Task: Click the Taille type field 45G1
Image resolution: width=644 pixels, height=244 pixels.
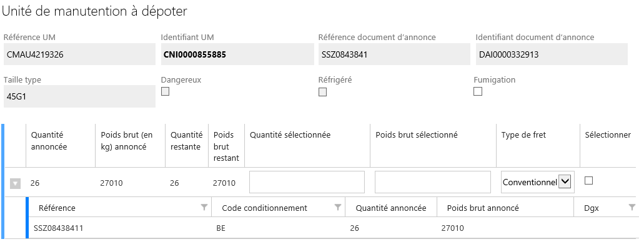Action: click(80, 96)
